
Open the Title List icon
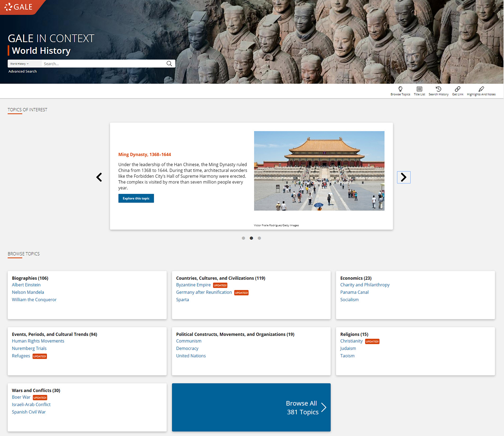coord(419,89)
